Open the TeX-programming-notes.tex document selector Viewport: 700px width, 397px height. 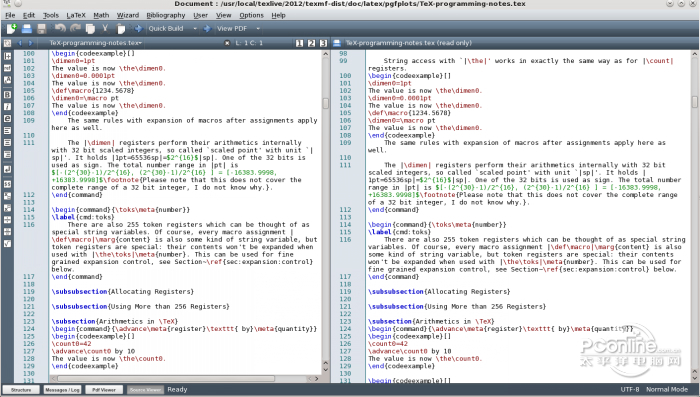pos(96,43)
